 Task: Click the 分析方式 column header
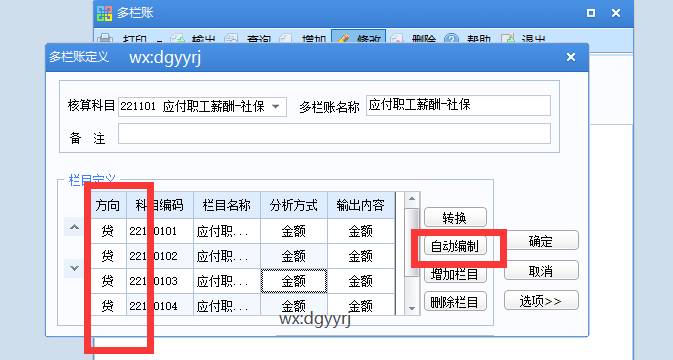point(294,205)
